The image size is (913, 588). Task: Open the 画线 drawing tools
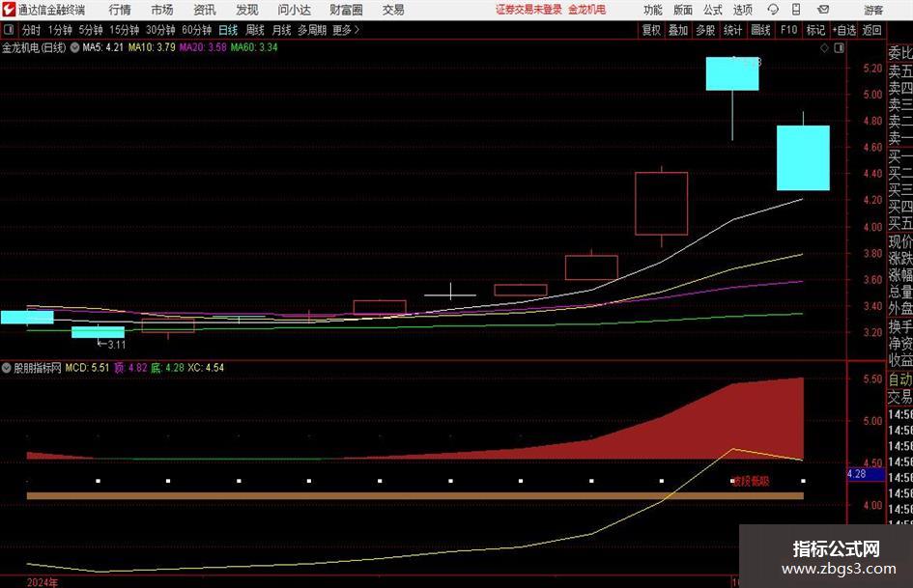tap(761, 30)
